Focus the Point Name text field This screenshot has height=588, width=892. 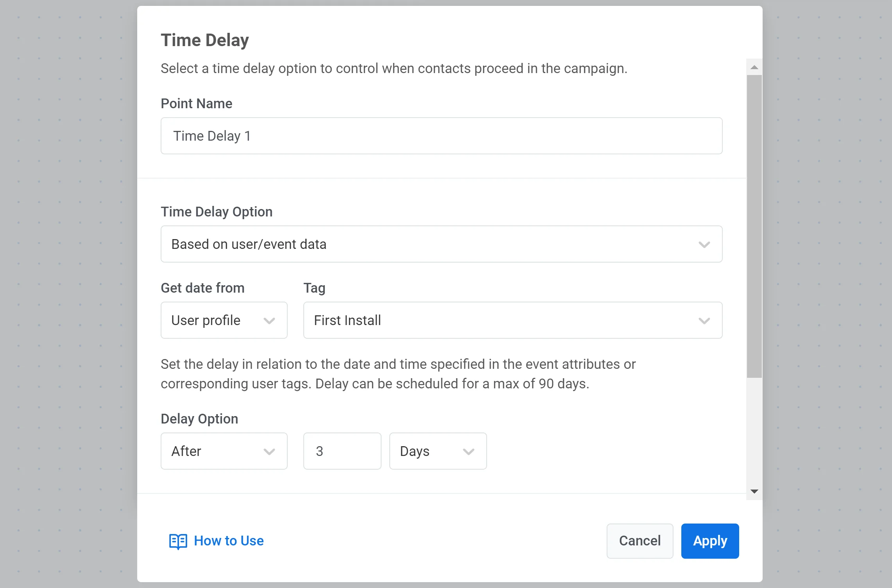coord(441,136)
